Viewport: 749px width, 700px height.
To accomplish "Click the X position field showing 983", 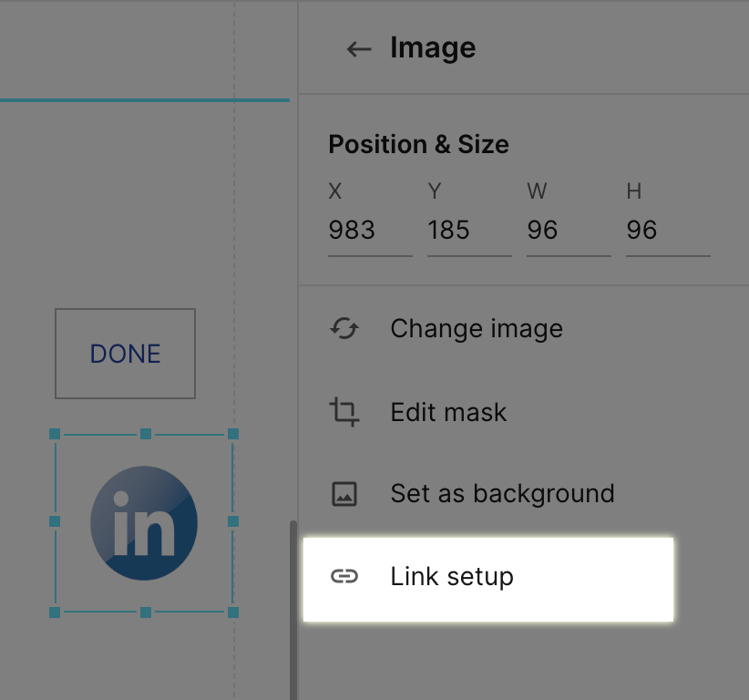I will (370, 231).
